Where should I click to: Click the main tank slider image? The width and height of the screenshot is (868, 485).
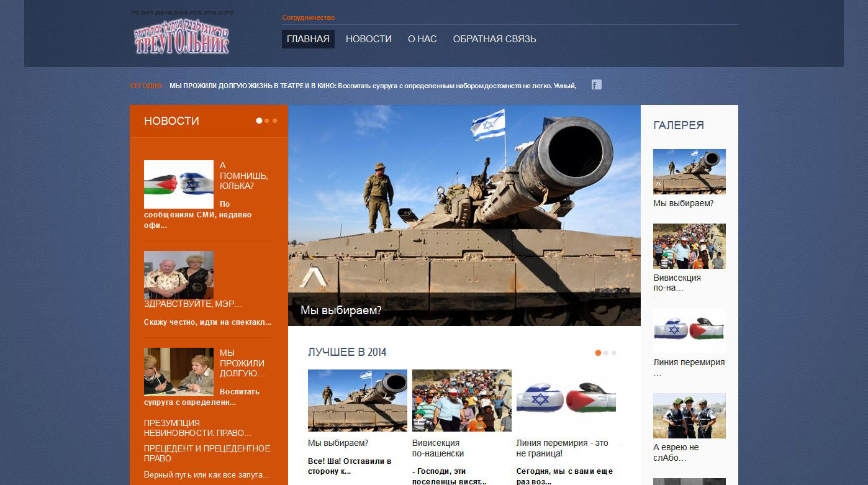point(464,205)
